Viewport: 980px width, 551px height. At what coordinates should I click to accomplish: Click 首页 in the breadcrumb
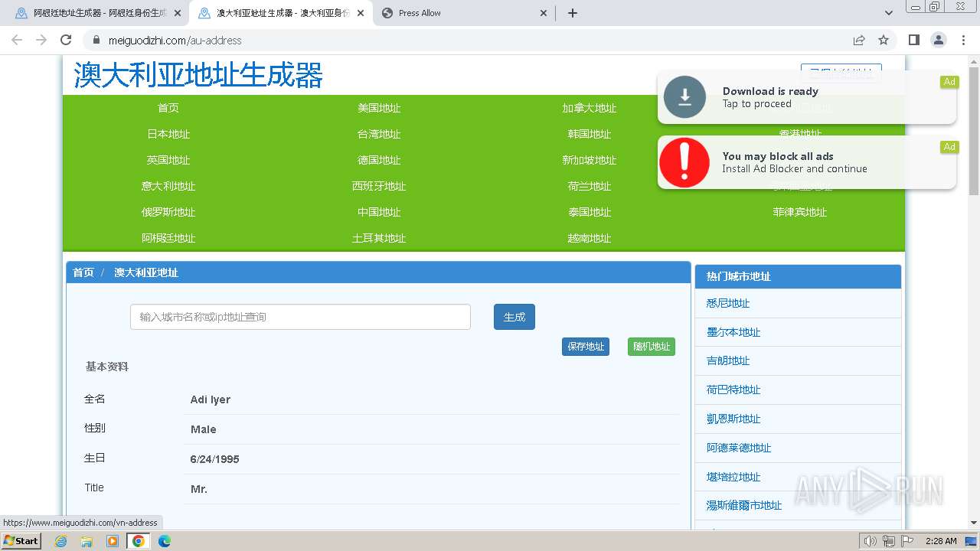click(83, 272)
